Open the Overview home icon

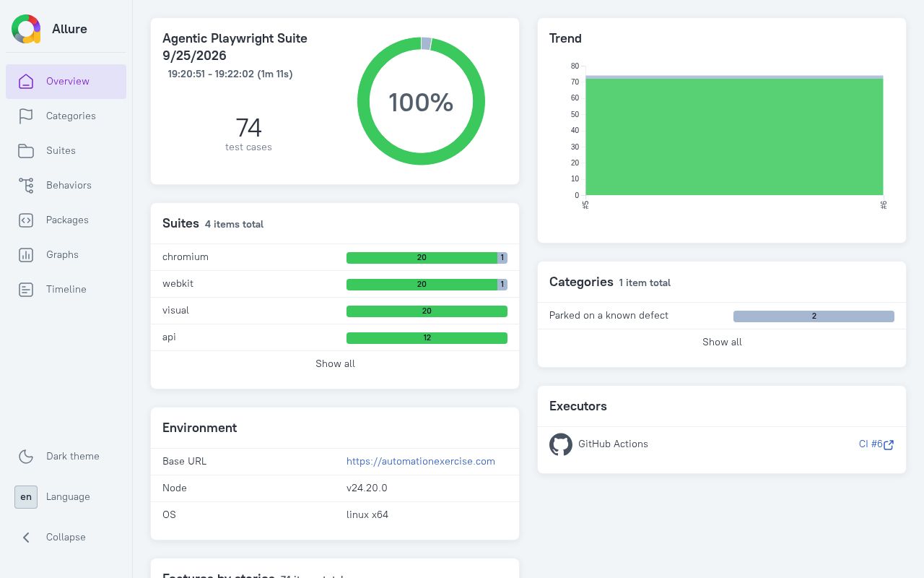tap(26, 81)
